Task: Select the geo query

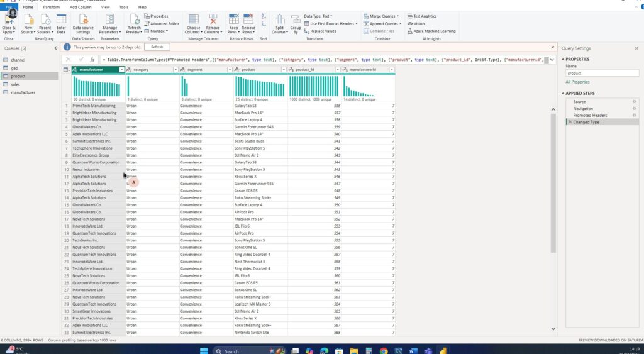Action: (14, 68)
